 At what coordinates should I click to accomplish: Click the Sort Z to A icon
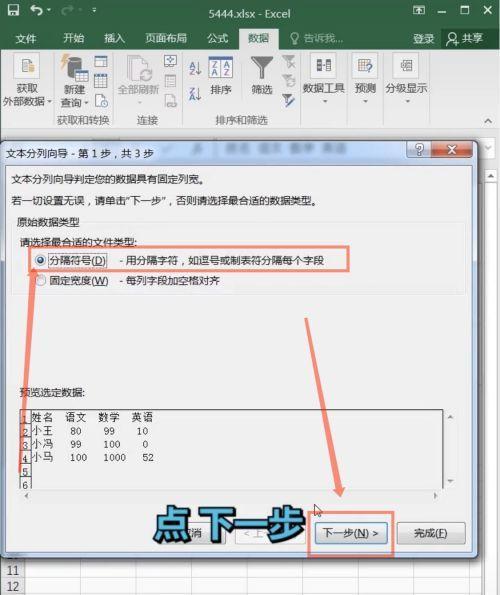pyautogui.click(x=195, y=93)
